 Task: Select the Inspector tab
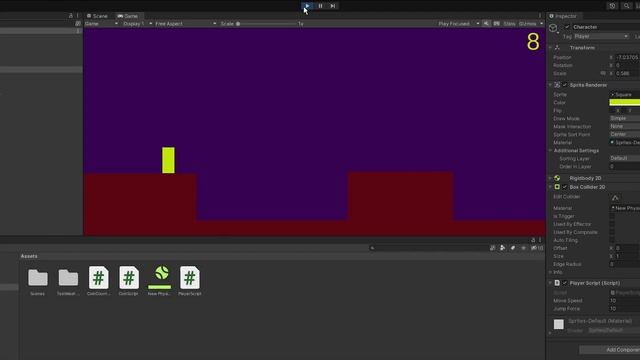point(563,16)
